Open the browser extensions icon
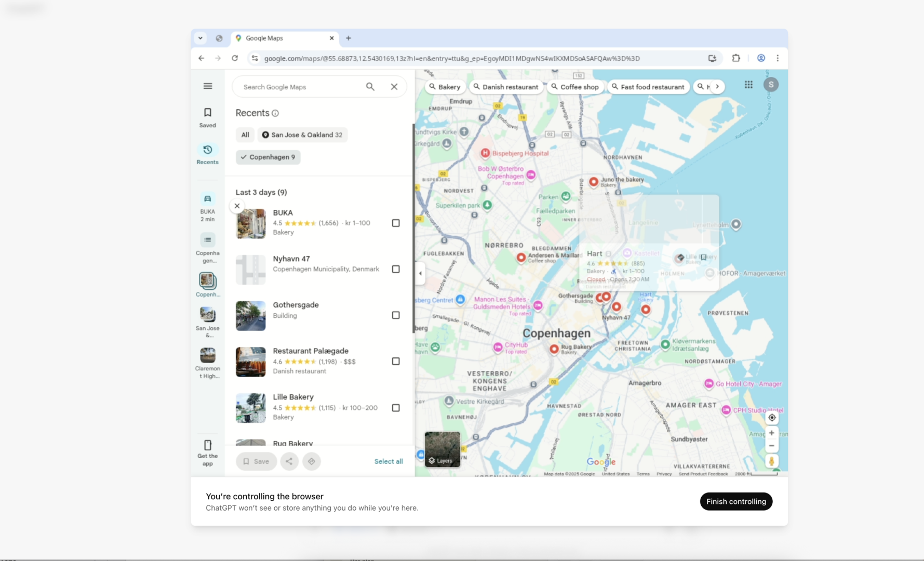Image resolution: width=924 pixels, height=561 pixels. click(736, 58)
